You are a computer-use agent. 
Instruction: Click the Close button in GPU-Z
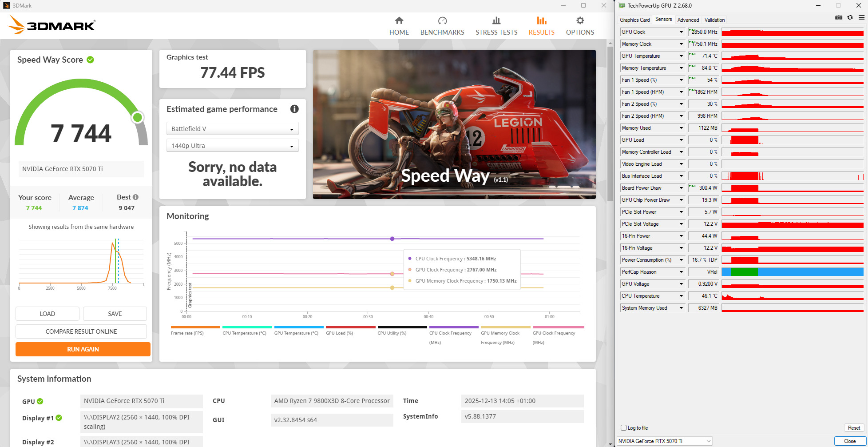click(850, 441)
